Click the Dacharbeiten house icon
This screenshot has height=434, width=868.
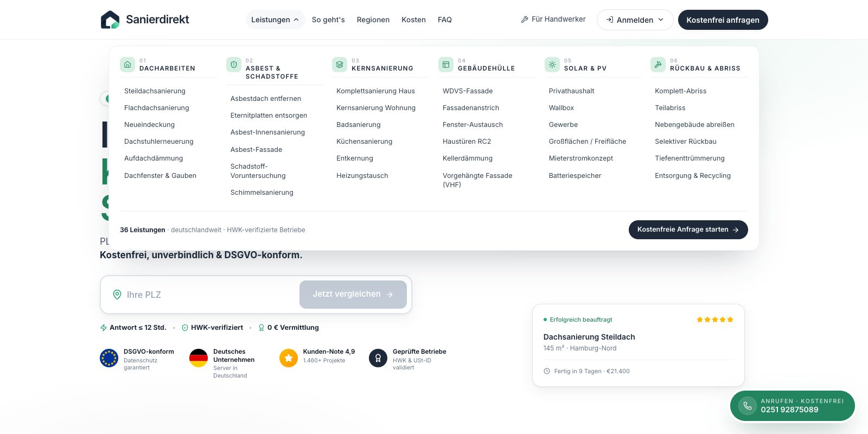(127, 65)
